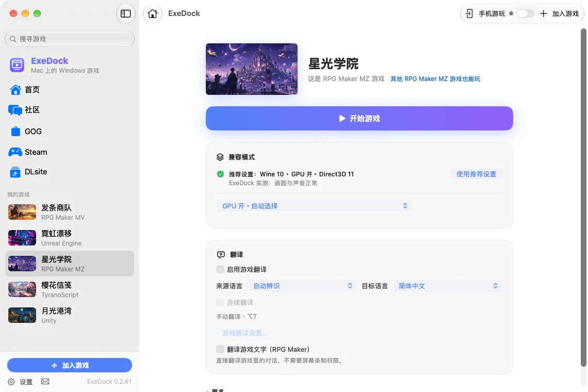The image size is (588, 392).
Task: Click the play triangle on 开始游戏
Action: (342, 119)
